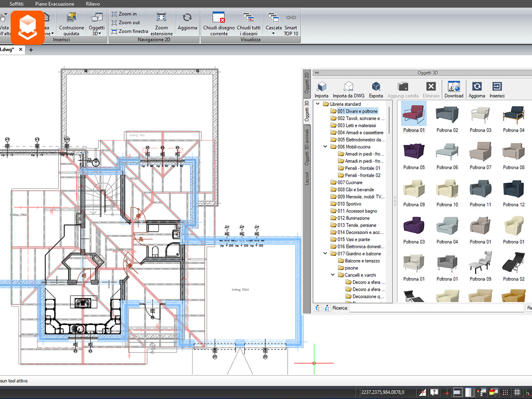This screenshot has height=399, width=532.
Task: Open the Piano Evacuazione menu tab
Action: tap(55, 4)
